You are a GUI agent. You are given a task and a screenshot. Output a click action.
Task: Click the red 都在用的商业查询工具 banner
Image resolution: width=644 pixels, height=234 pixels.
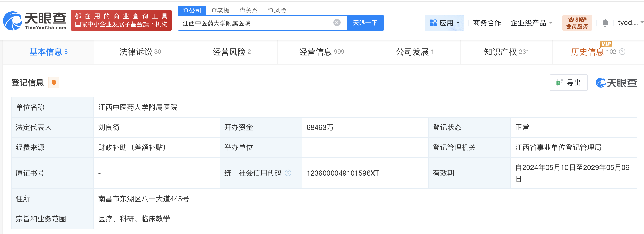[121, 20]
